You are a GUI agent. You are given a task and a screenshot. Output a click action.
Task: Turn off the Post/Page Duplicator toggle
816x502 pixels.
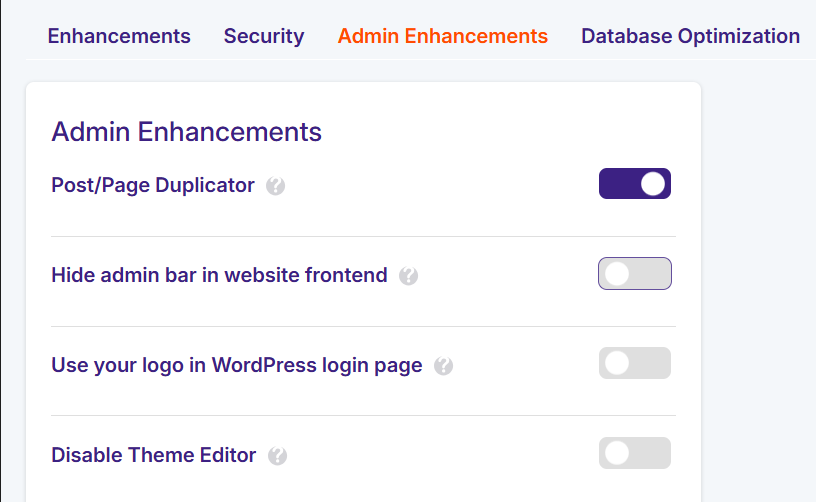[x=634, y=184]
